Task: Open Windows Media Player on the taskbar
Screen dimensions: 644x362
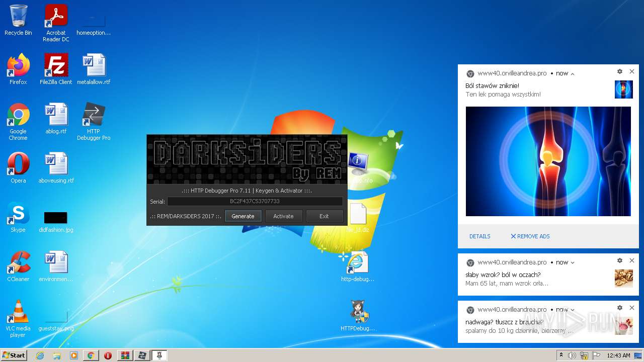Action: coord(74,355)
